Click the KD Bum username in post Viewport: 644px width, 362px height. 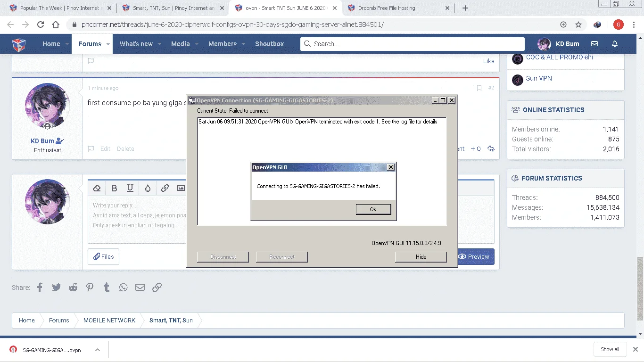[x=42, y=141]
